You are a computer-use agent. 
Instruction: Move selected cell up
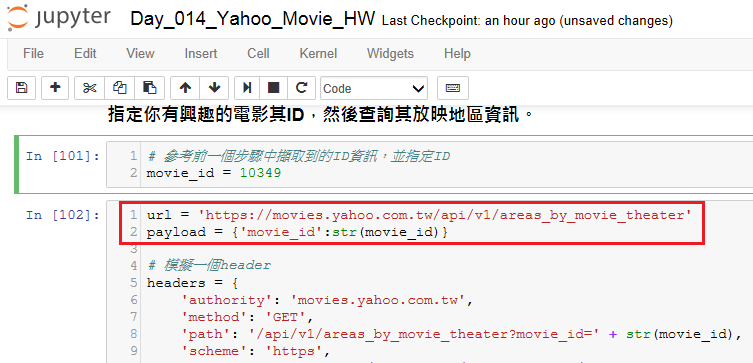[185, 88]
